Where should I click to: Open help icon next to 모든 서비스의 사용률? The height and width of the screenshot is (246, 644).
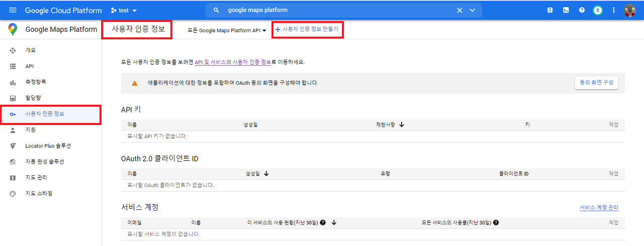[x=496, y=222]
